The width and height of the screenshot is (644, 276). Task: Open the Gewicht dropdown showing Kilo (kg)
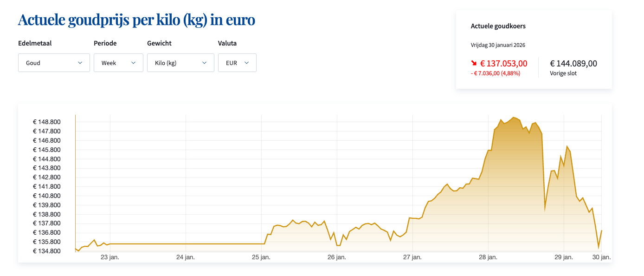(x=180, y=63)
